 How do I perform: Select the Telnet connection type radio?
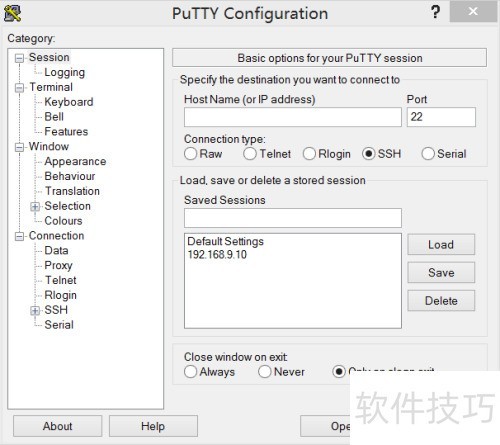coord(250,154)
